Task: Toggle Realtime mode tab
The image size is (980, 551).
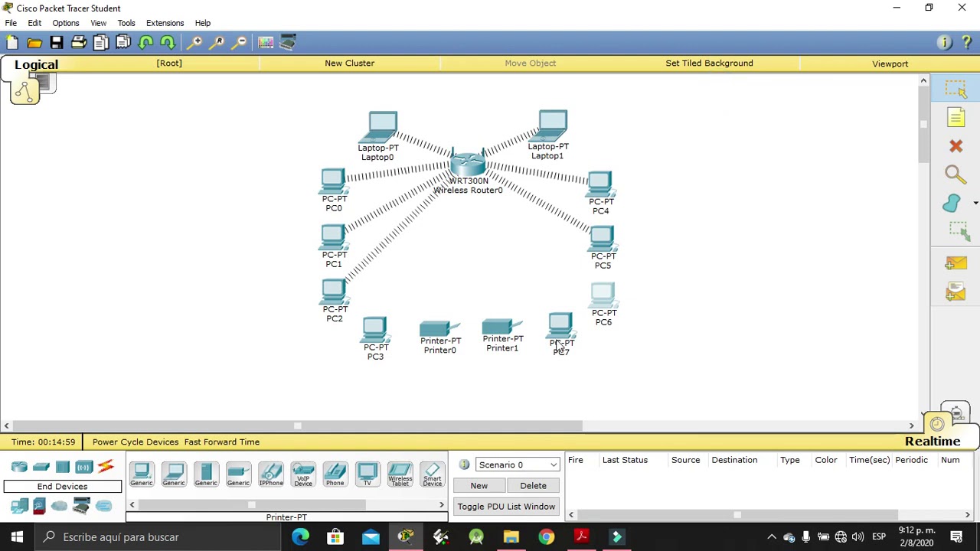Action: (x=932, y=442)
